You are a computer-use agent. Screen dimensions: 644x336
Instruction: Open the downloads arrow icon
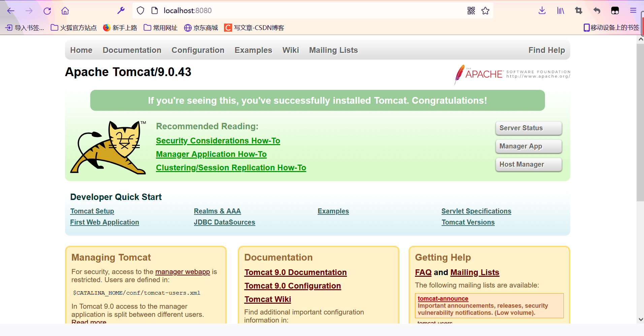coord(542,11)
